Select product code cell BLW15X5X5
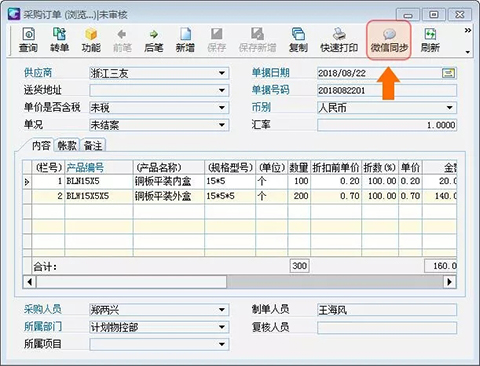Viewport: 480px width, 366px height. pyautogui.click(x=99, y=196)
